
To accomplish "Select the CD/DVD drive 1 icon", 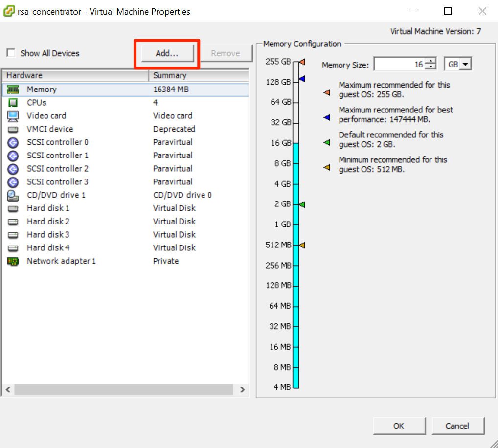I will coord(13,195).
